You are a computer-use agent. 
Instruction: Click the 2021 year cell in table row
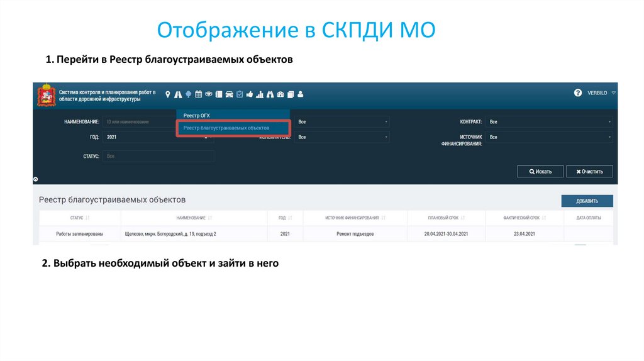coord(285,234)
